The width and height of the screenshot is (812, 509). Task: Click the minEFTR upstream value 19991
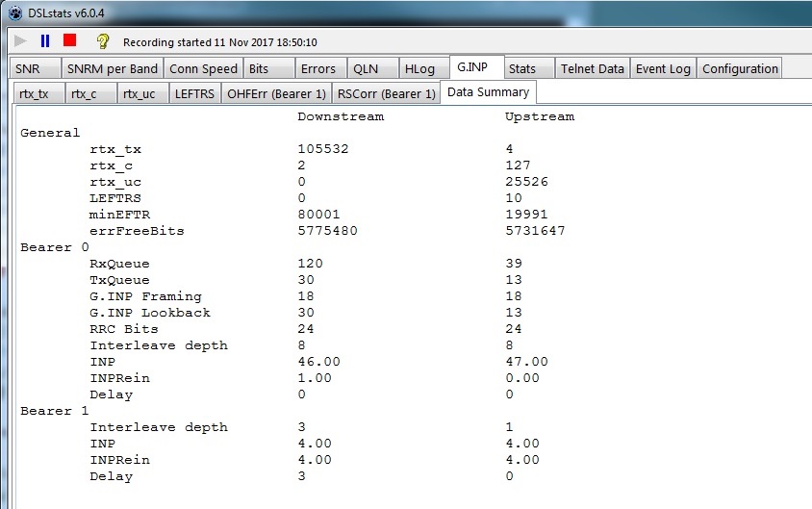526,215
